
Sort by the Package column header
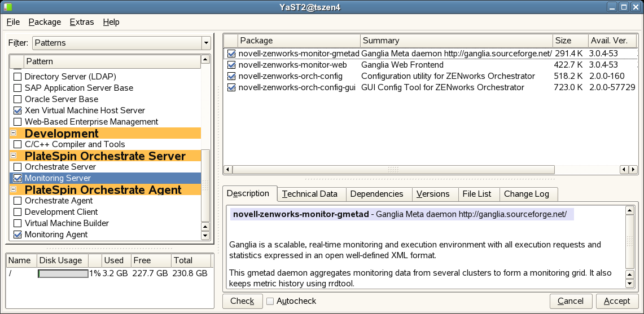pos(299,41)
